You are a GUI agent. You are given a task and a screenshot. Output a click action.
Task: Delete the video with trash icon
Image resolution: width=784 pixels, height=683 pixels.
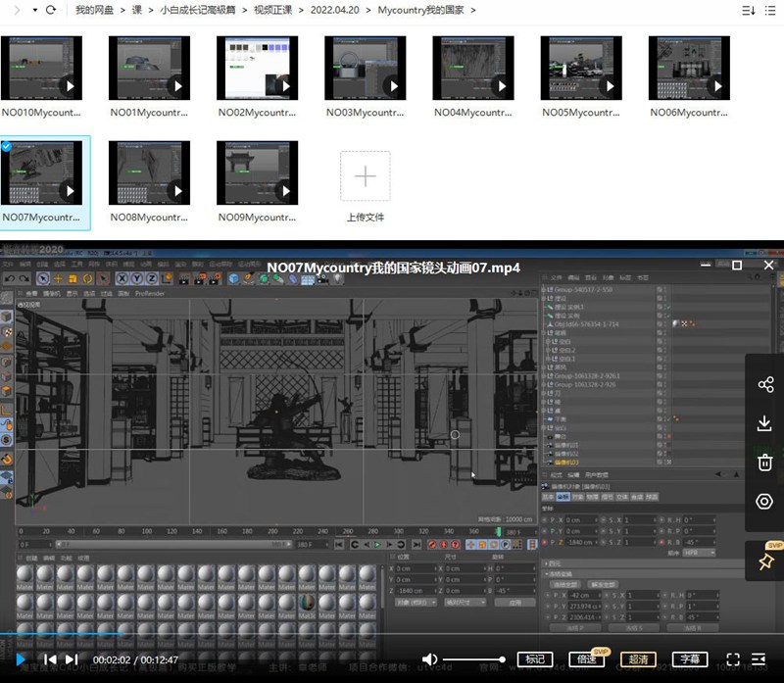pos(765,463)
